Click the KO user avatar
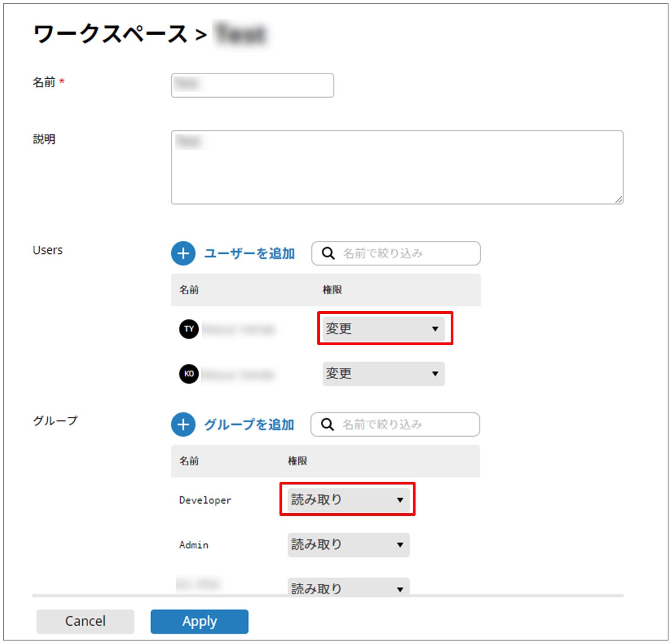Image resolution: width=672 pixels, height=644 pixels. tap(189, 374)
